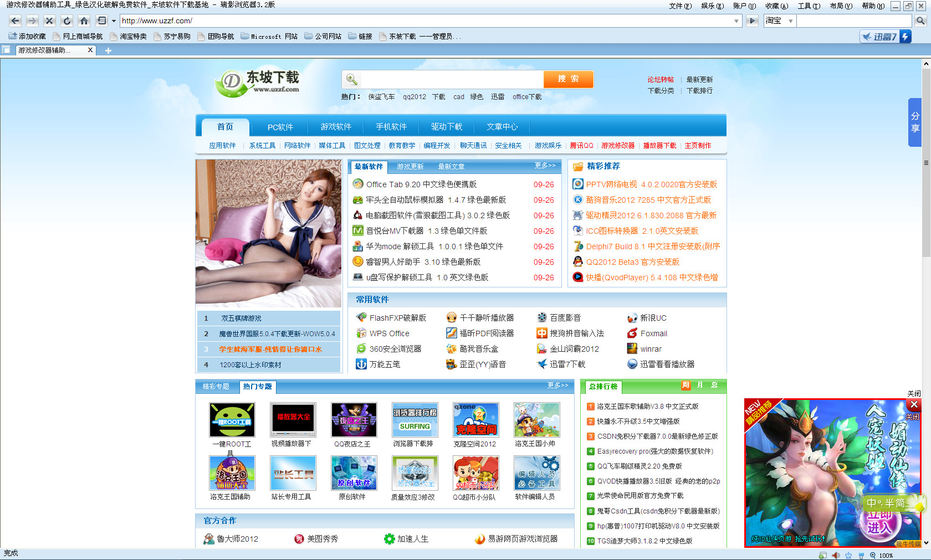931x560 pixels.
Task: Open Office Tab 9.20 中文绿色便携版 link
Action: (421, 184)
